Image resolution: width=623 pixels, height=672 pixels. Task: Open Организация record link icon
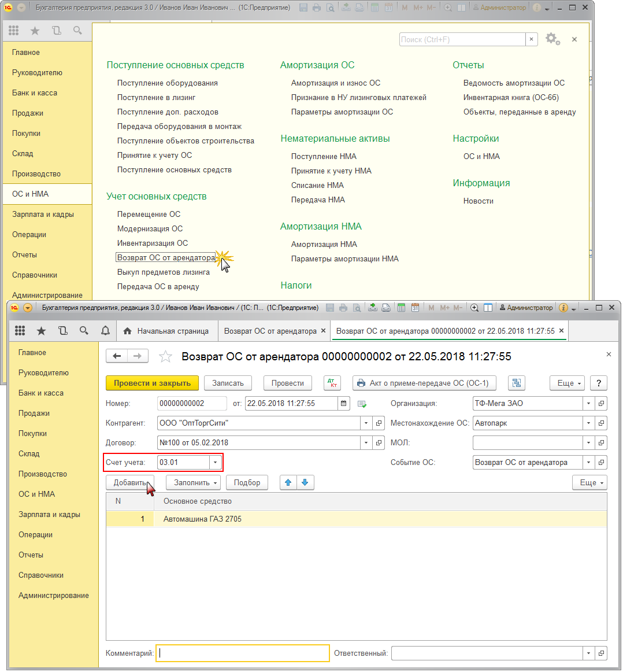pos(601,403)
